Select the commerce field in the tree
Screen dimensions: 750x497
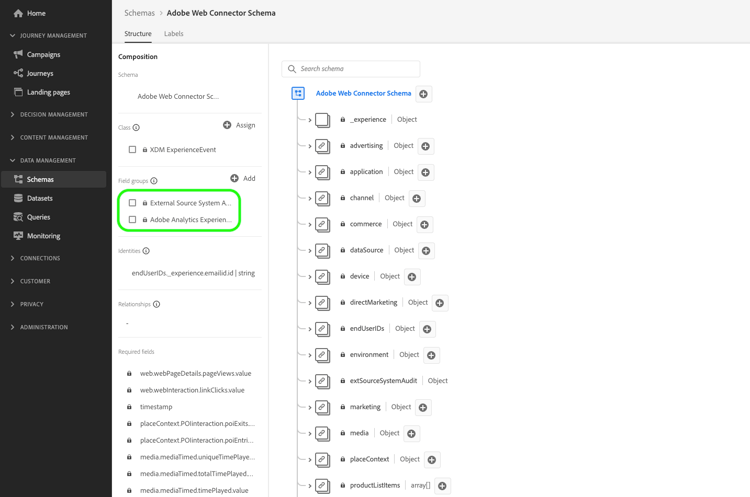point(365,224)
